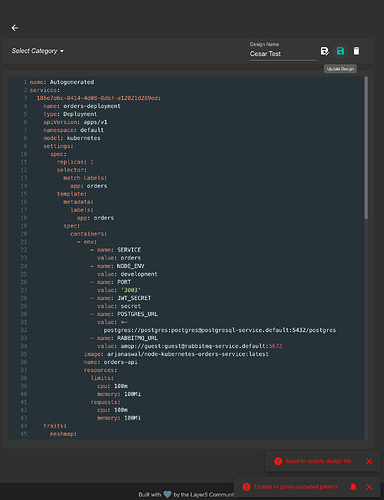This screenshot has width=384, height=500.
Task: Click the 'containers:' line
Action: coord(89,234)
